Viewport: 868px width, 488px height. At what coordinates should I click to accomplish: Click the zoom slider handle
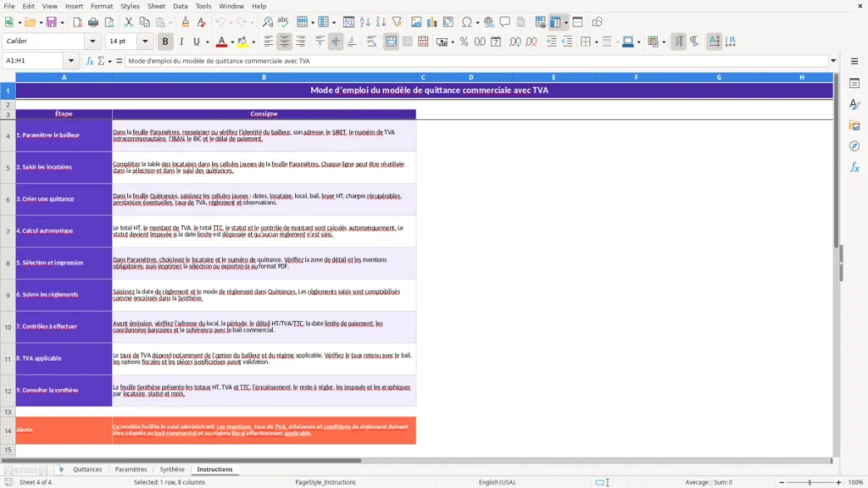click(x=810, y=482)
